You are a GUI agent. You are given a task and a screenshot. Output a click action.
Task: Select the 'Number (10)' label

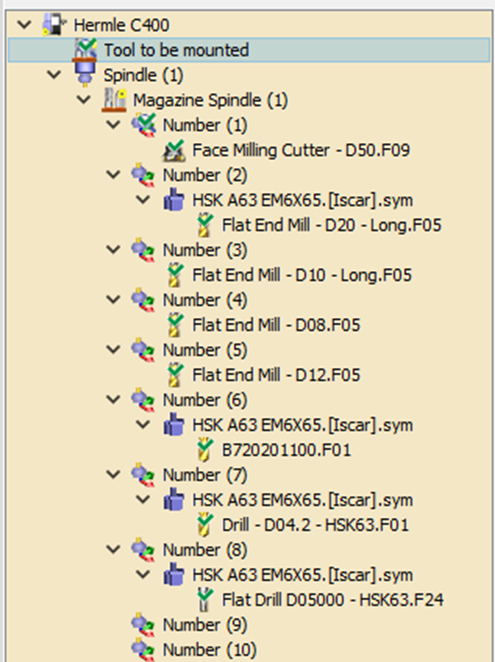(210, 650)
